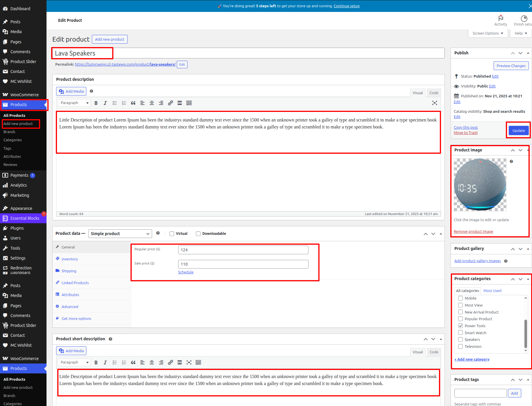This screenshot has height=406, width=532.
Task: Click the Remove product image link
Action: (x=473, y=232)
